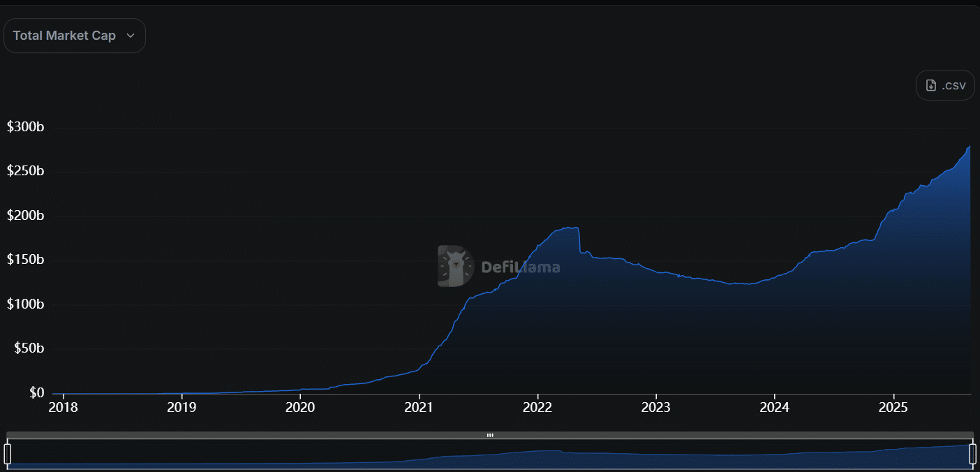Click the 2023 x-axis label
This screenshot has height=472, width=980.
pyautogui.click(x=656, y=407)
